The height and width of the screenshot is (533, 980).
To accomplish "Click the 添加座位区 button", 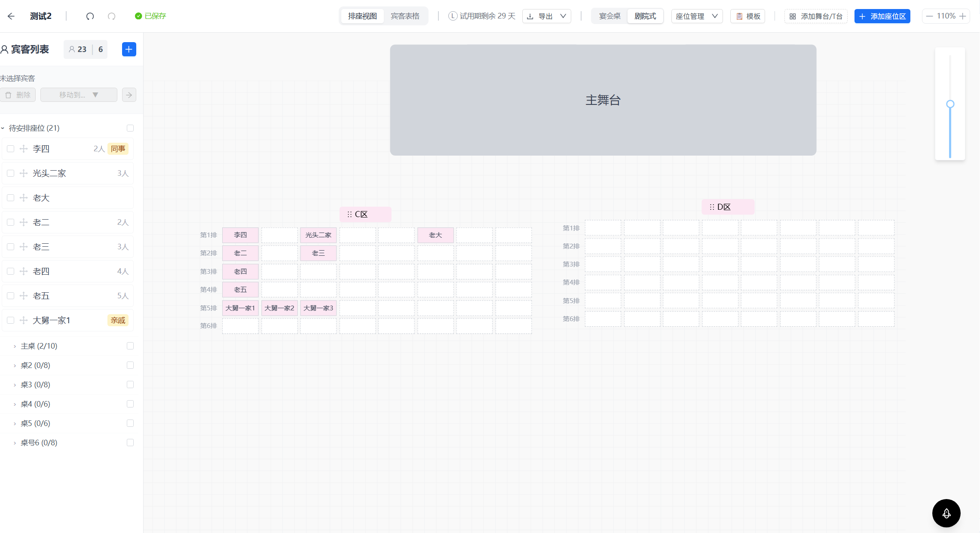I will 882,16.
